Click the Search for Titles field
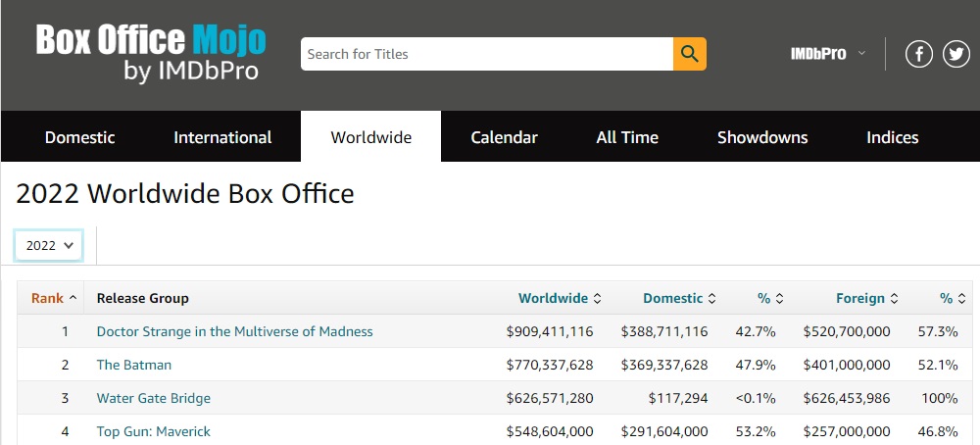The width and height of the screenshot is (980, 445). click(x=486, y=54)
